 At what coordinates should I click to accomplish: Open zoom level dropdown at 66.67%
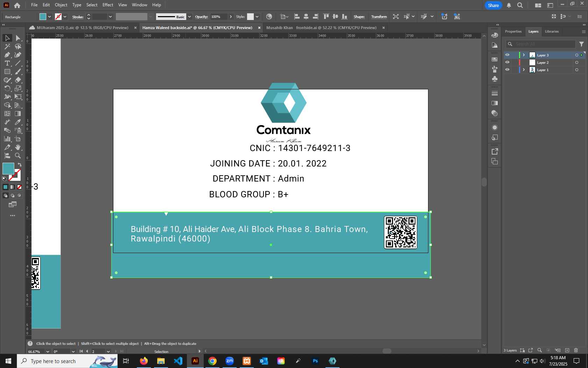pos(48,352)
